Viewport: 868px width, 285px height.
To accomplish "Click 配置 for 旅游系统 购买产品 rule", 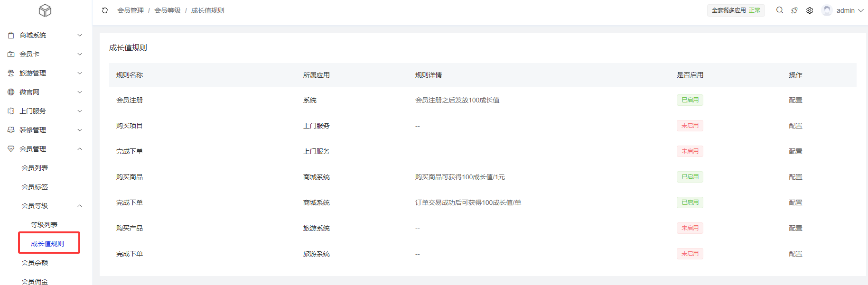I will pyautogui.click(x=795, y=228).
